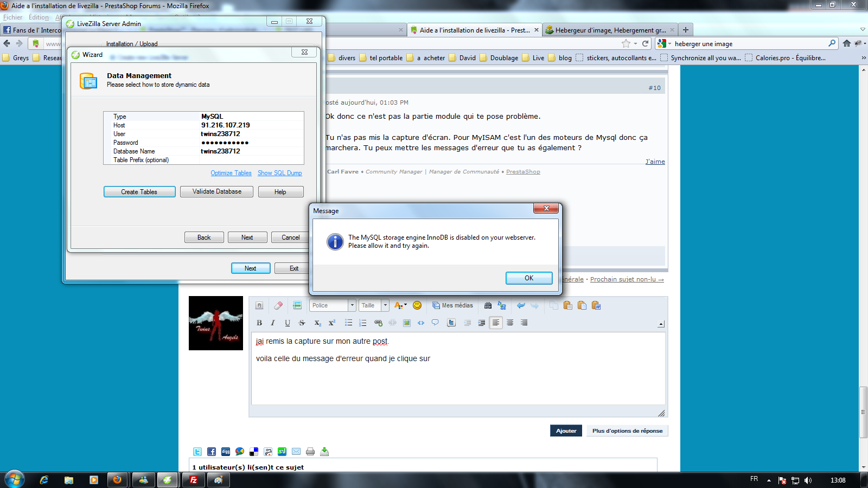The width and height of the screenshot is (868, 488).
Task: Click in the reply editor text area
Action: pos(458,369)
